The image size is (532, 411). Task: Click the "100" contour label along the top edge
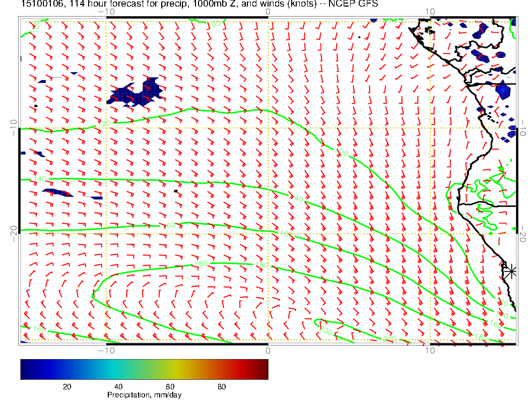[x=214, y=24]
